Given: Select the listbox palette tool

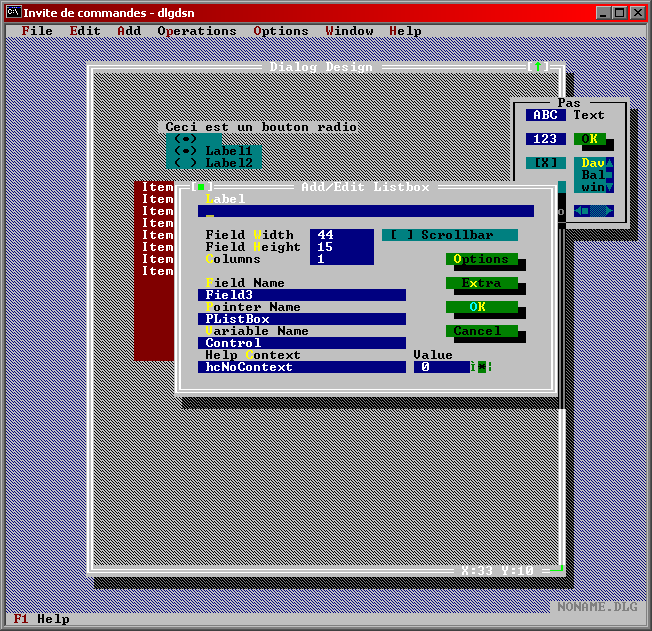Looking at the screenshot, I should pos(593,175).
